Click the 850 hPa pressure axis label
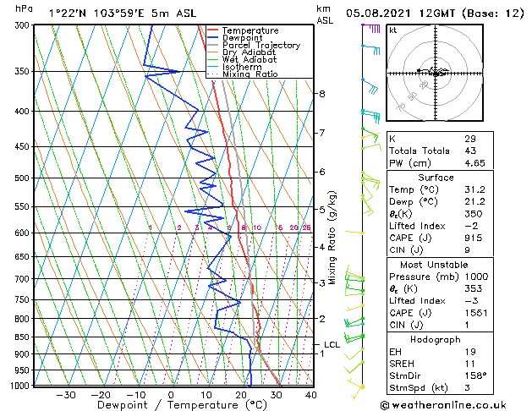 pyautogui.click(x=22, y=337)
